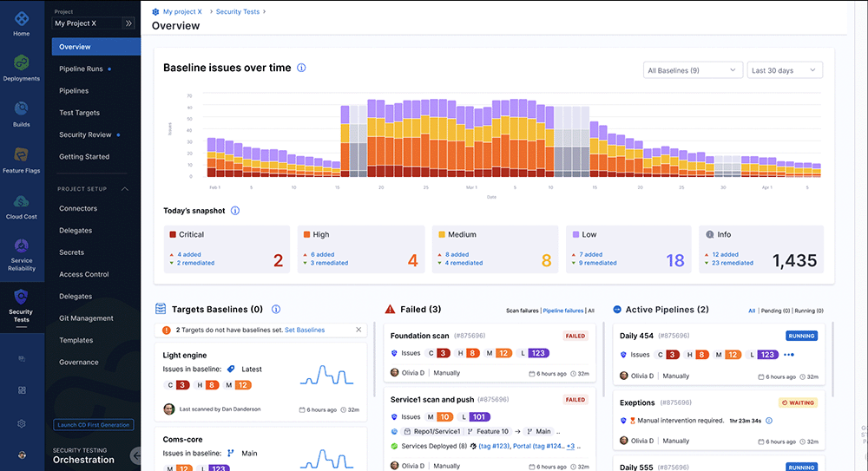This screenshot has width=868, height=471.
Task: Dismiss the baselines warning banner
Action: [358, 330]
